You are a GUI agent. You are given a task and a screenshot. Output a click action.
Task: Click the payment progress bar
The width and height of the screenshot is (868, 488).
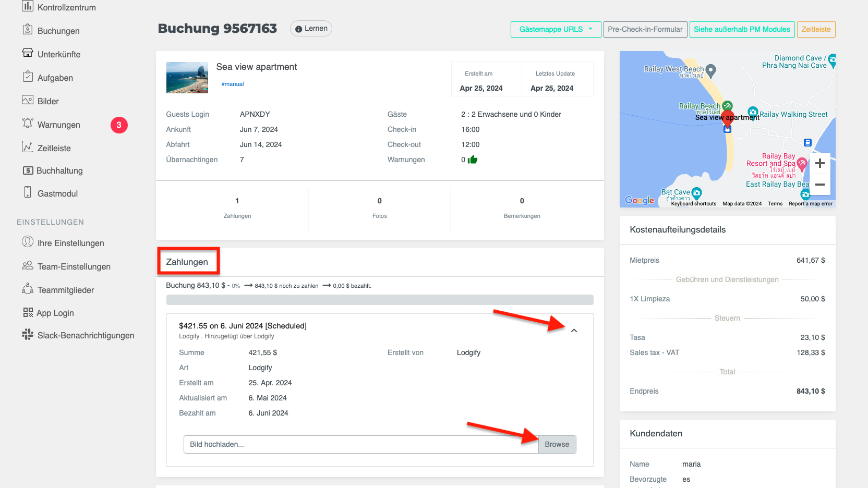379,300
